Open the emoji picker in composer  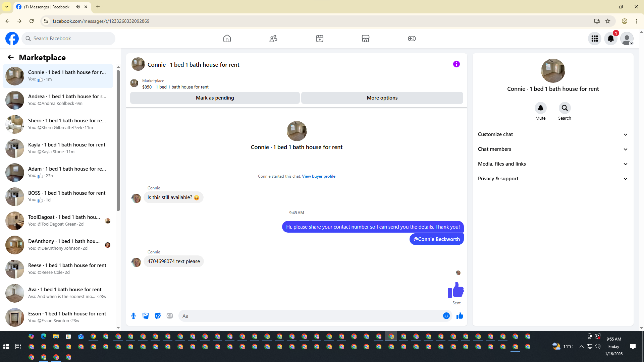pyautogui.click(x=446, y=316)
